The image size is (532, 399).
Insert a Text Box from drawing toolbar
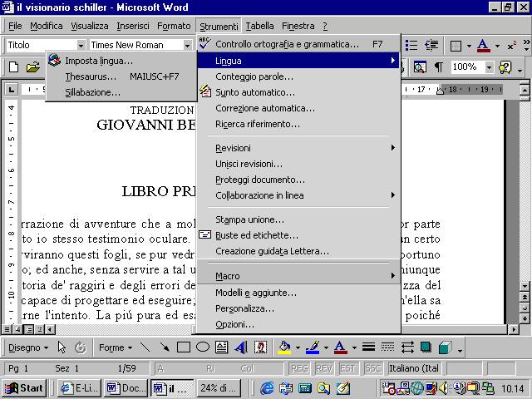coord(222,347)
